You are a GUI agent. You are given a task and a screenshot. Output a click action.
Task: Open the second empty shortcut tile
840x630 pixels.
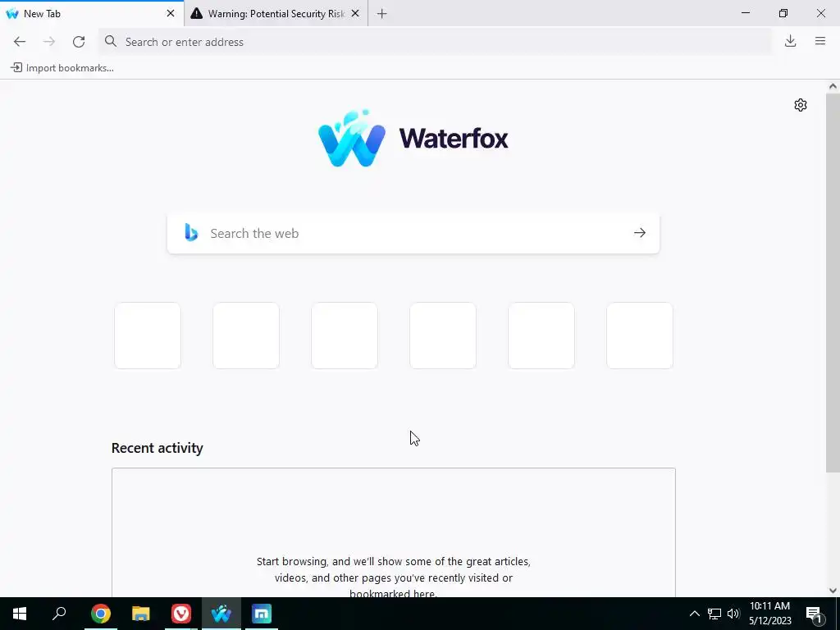[x=246, y=336]
